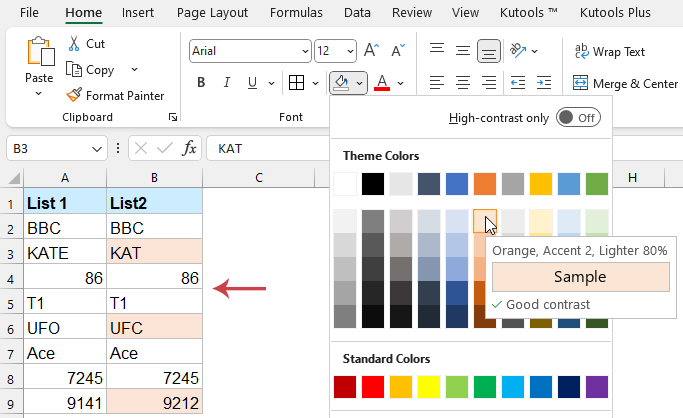The image size is (683, 418).
Task: Open the Name Box B3 dropdown
Action: 97,149
